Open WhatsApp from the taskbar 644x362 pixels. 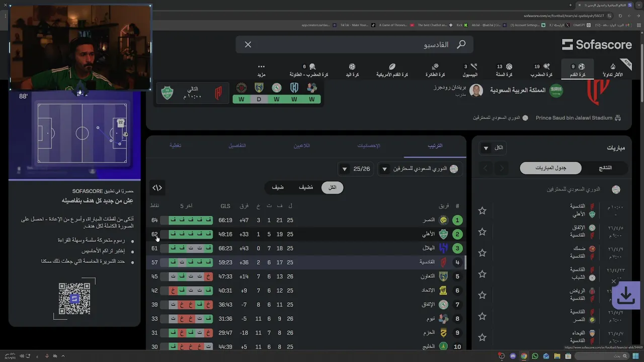[x=535, y=356]
